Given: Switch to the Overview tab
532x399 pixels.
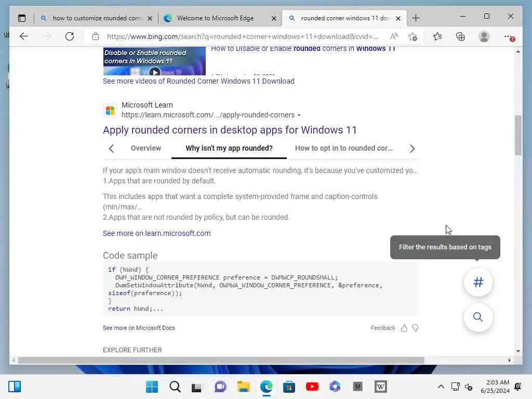Looking at the screenshot, I should (146, 148).
